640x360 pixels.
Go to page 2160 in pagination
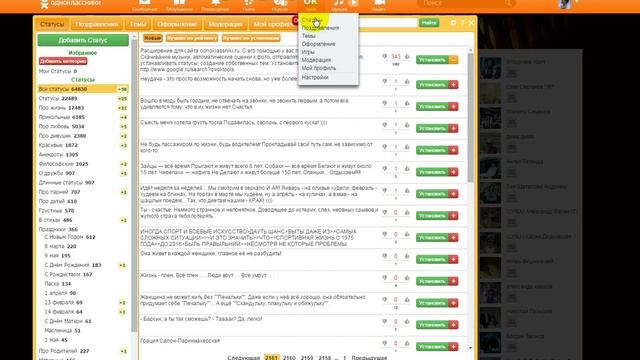289,358
